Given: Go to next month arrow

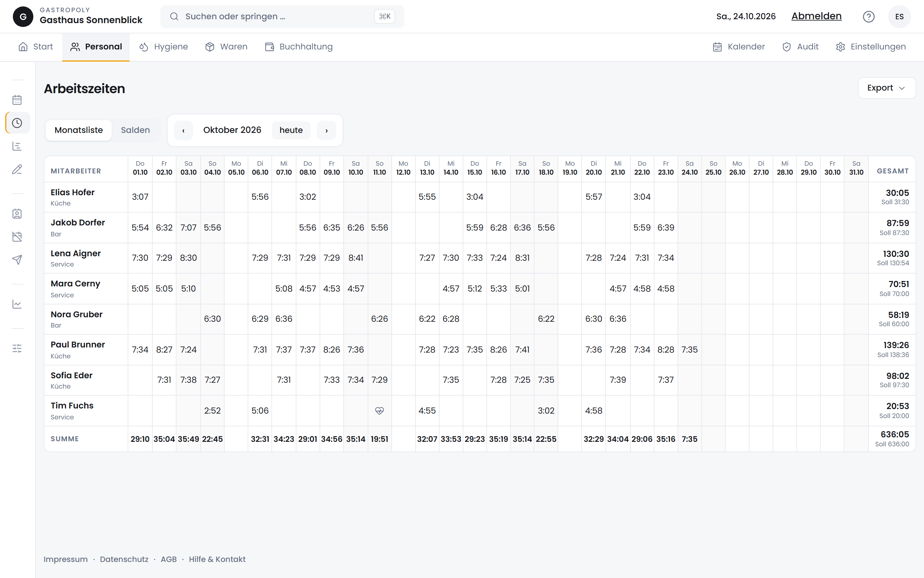Looking at the screenshot, I should [x=327, y=130].
